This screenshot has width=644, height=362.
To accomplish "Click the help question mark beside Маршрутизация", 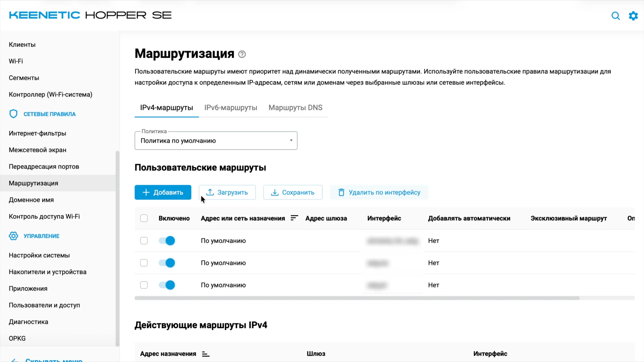I will point(242,54).
